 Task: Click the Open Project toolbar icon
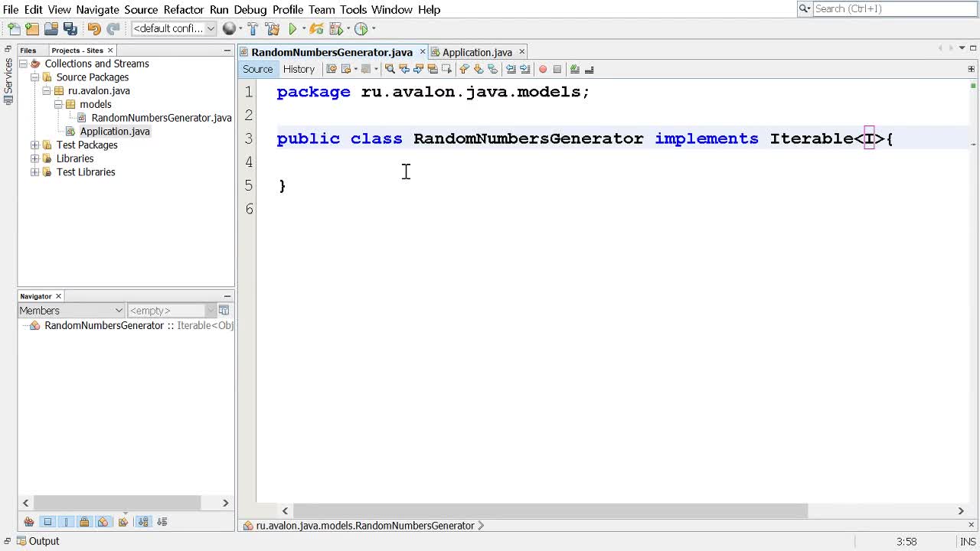[51, 29]
